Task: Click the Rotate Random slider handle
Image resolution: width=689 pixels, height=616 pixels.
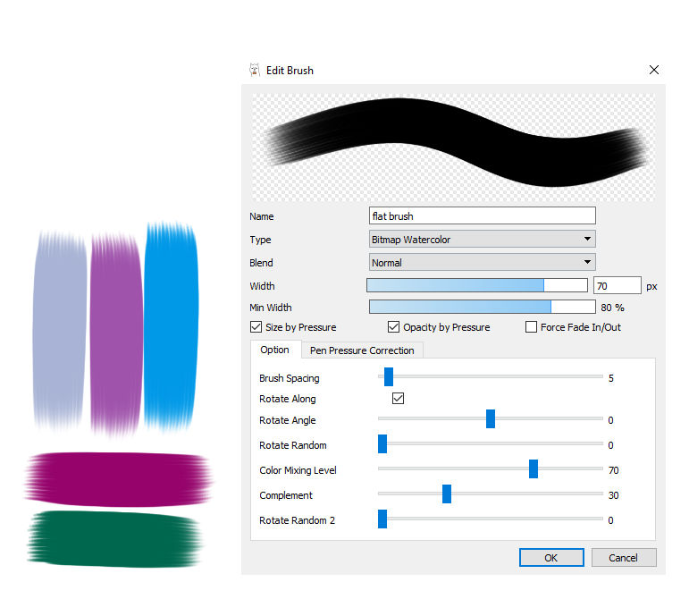Action: pos(382,443)
